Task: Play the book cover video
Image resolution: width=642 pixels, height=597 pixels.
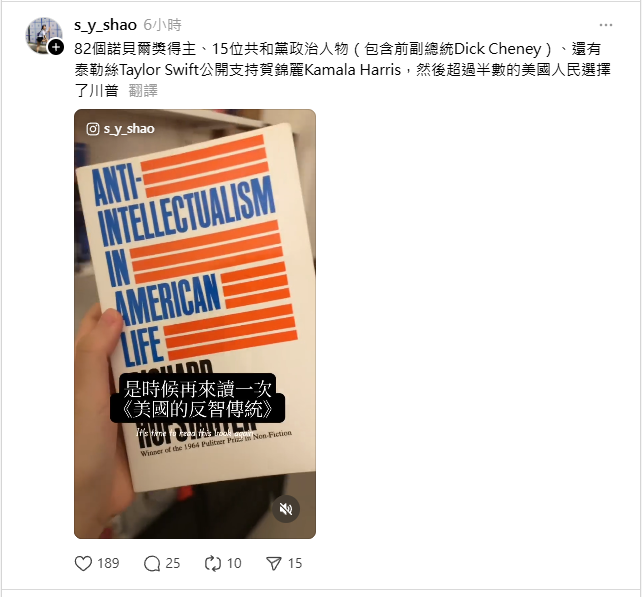Action: 195,323
